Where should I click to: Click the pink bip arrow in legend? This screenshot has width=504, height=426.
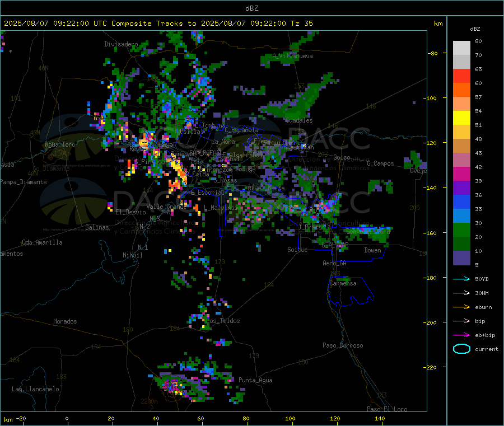click(x=461, y=321)
